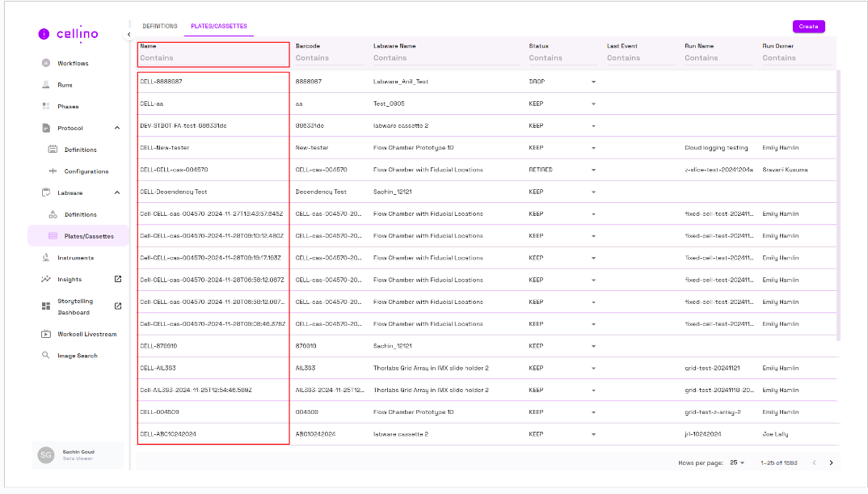This screenshot has height=494, width=868.
Task: Open the status dropdown for CELL-8888987
Action: pyautogui.click(x=593, y=82)
